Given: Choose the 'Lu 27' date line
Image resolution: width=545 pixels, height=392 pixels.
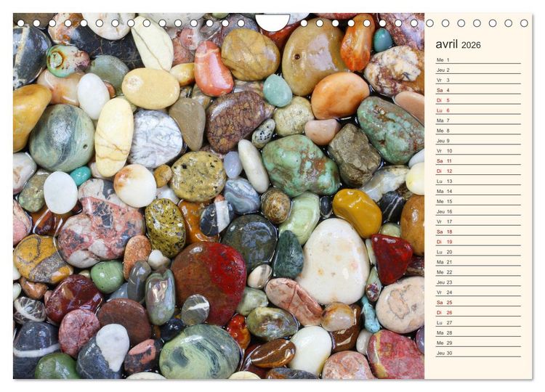Looking at the screenshot, I should pyautogui.click(x=478, y=322).
